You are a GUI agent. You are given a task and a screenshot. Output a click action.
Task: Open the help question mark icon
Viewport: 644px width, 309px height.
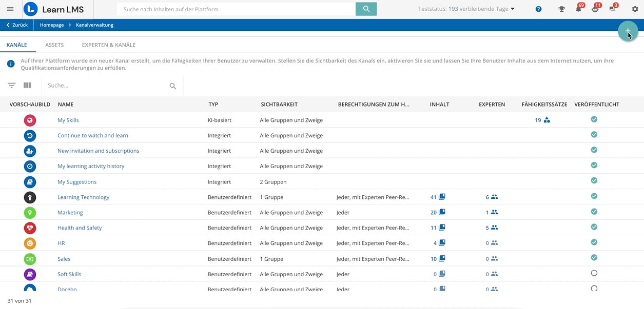coord(538,9)
